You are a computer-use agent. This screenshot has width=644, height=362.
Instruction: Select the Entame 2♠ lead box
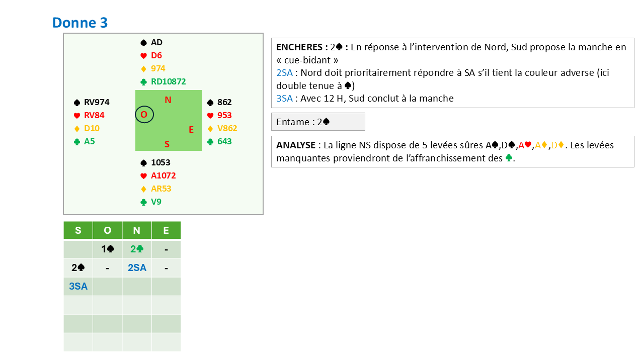318,122
